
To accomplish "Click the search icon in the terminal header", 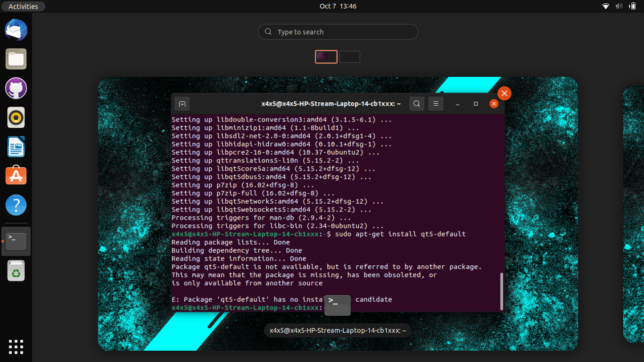I will click(416, 103).
